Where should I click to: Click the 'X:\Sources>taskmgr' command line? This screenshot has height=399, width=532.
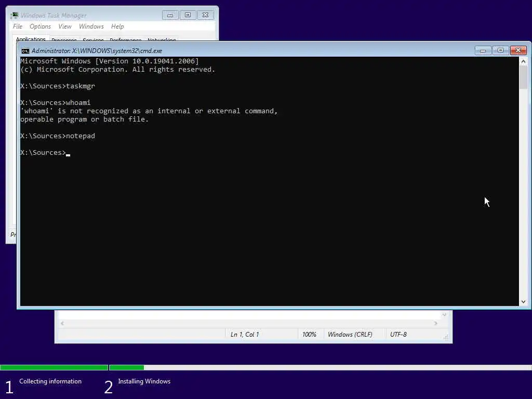[x=58, y=86]
